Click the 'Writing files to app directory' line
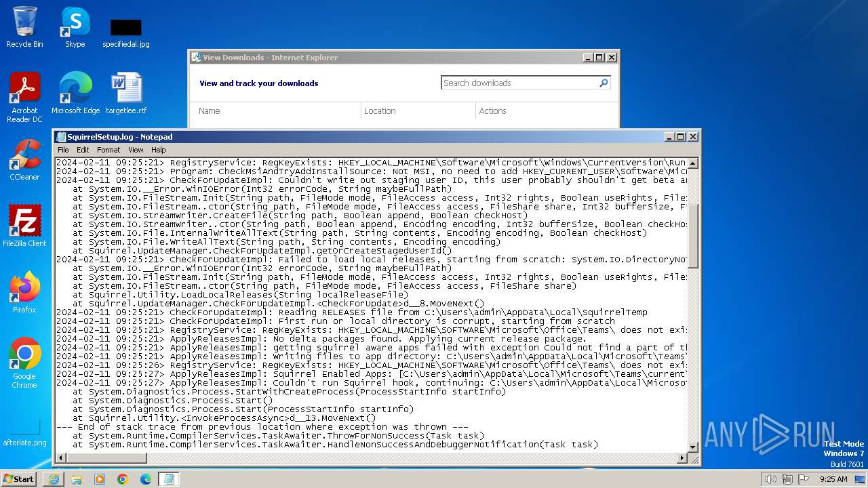The height and width of the screenshot is (488, 868). point(372,357)
